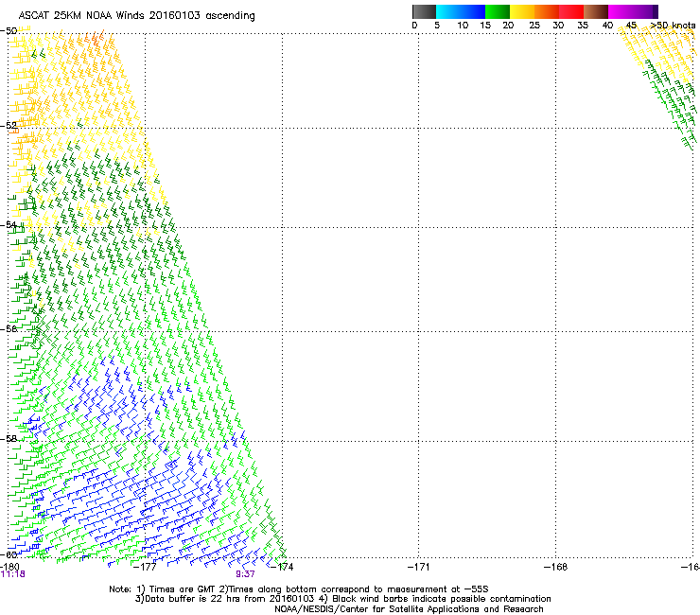
Task: Click the longitude label -177
Action: tap(145, 567)
